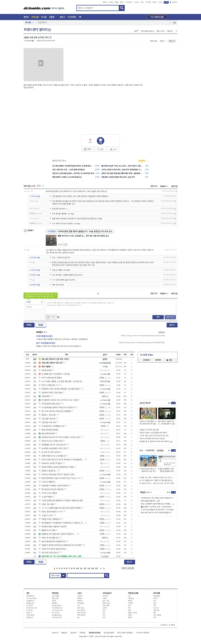Click the bottom board search magnifier icon
Image resolution: width=201 pixels, height=644 pixels.
pyautogui.click(x=107, y=576)
